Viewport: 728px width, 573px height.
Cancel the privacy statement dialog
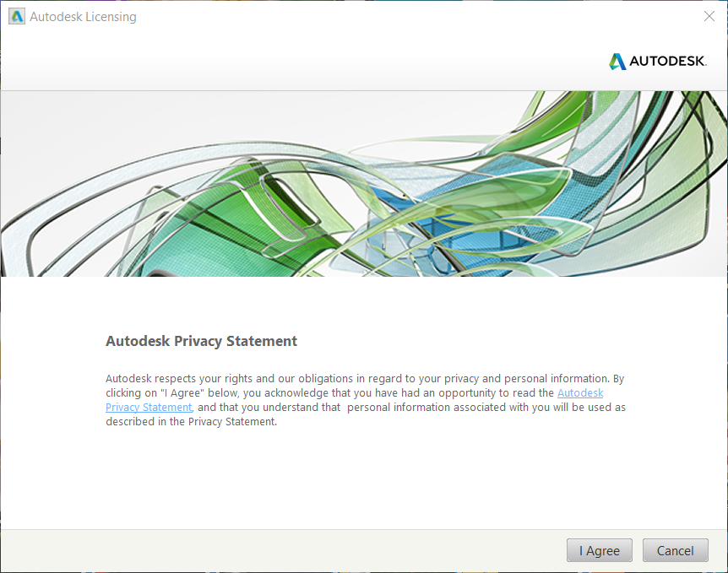[675, 550]
